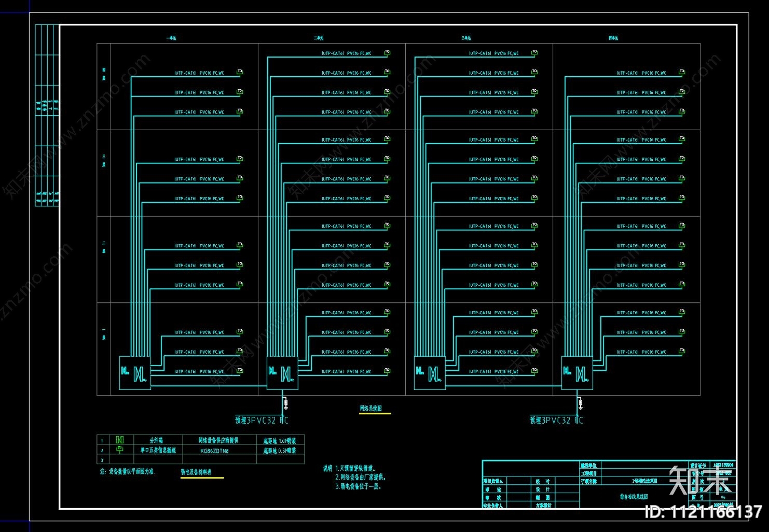Select the distribution box symbol in 四单元
The height and width of the screenshot is (532, 769).
click(577, 373)
